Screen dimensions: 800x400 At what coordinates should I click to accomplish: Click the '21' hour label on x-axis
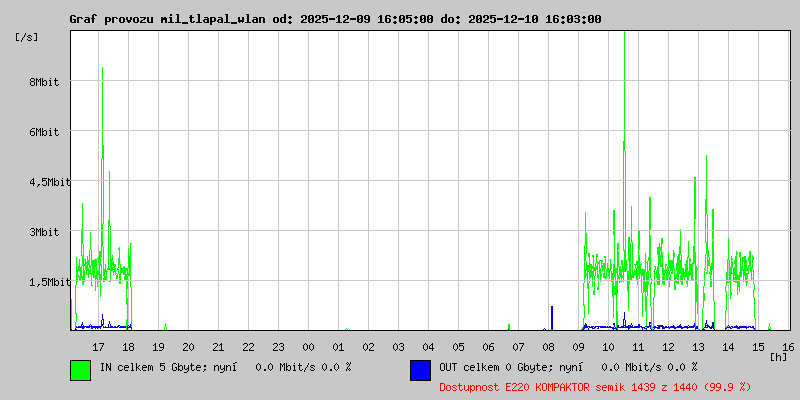point(218,347)
